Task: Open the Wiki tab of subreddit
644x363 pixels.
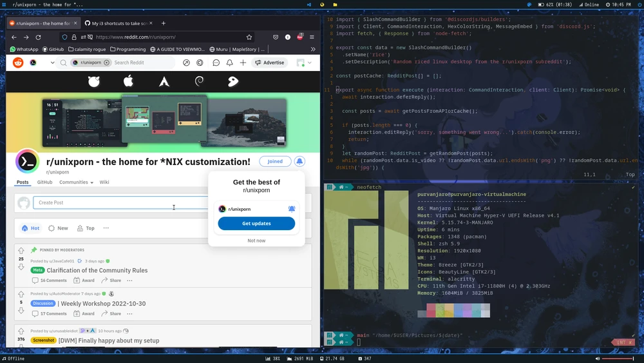Action: [104, 182]
